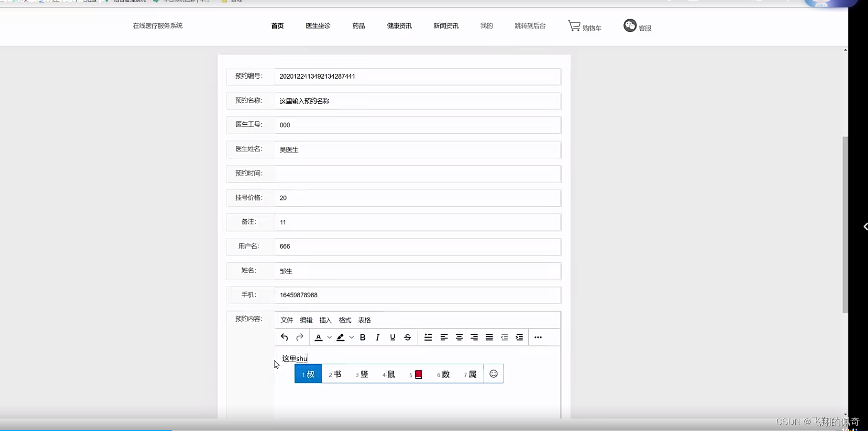Click the undo icon in editor toolbar
Screen dimensions: 868x431
284,337
